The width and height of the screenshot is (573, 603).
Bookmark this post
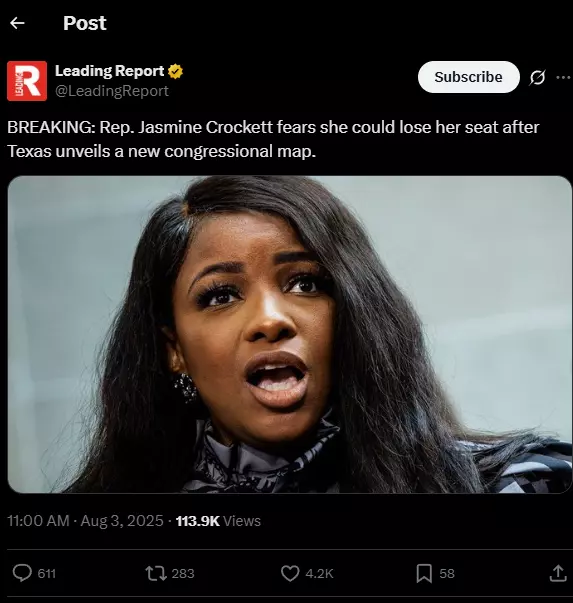[x=424, y=573]
